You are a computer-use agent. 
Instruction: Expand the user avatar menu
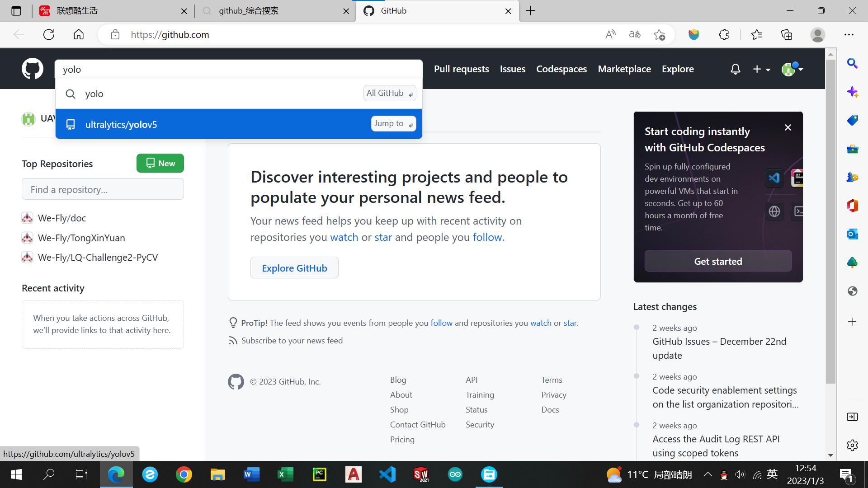pos(792,69)
